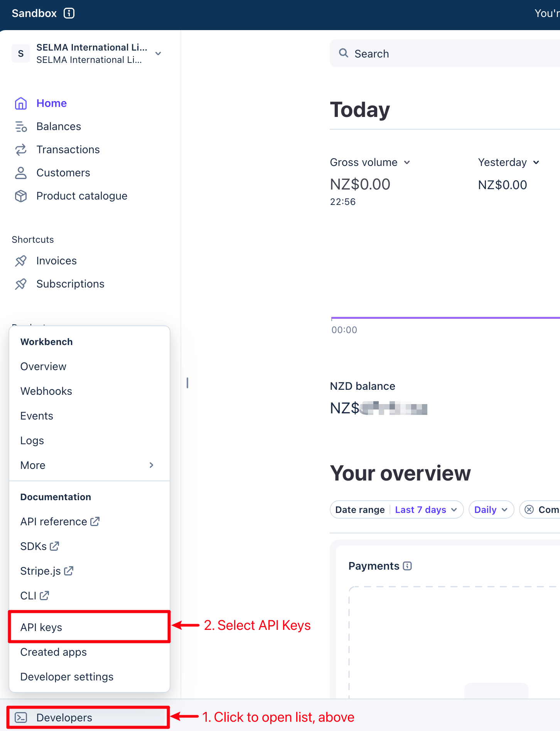Click the Product catalogue box icon

click(21, 196)
